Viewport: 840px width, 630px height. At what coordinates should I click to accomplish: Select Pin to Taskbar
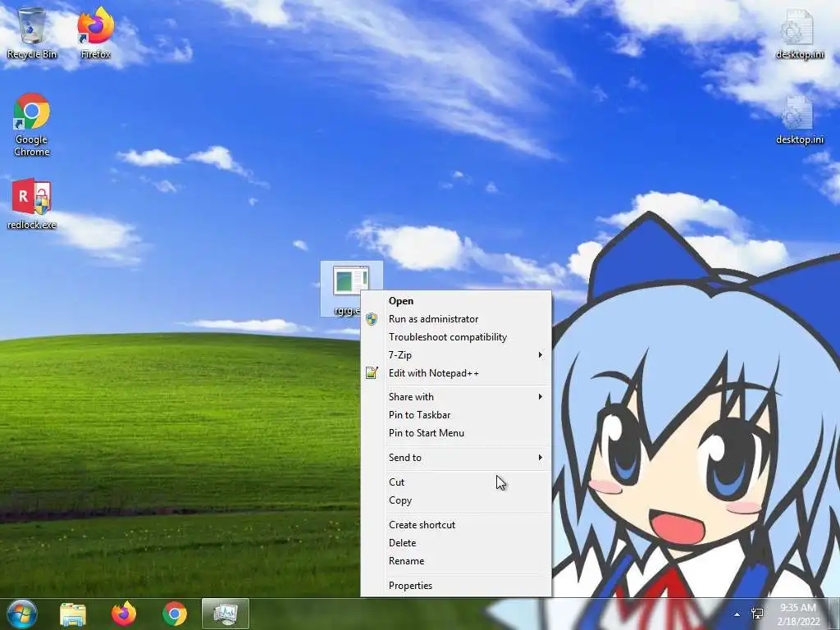(x=456, y=414)
